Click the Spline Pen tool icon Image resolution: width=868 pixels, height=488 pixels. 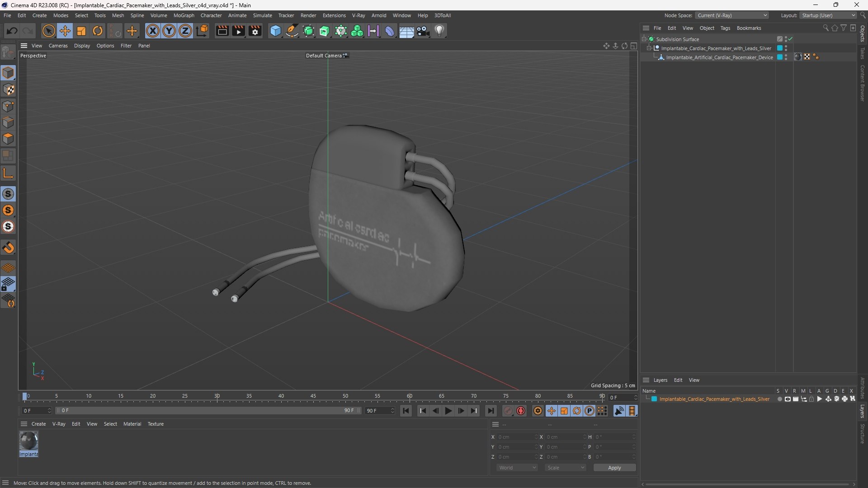[292, 31]
